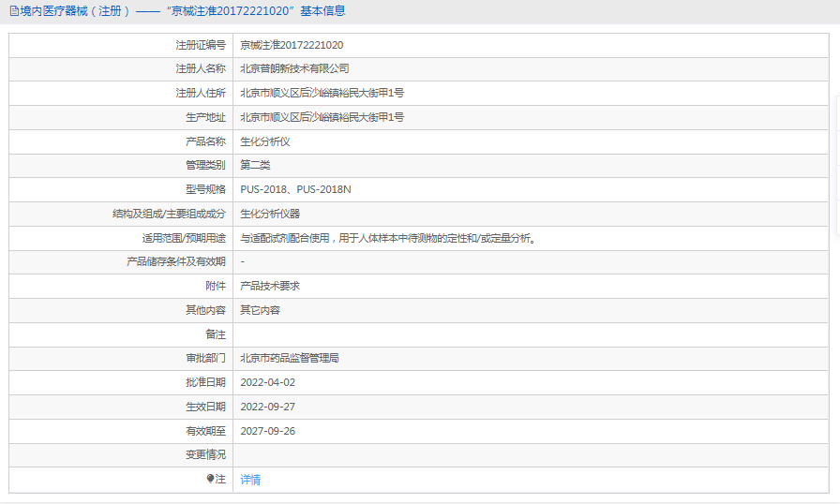Click the 产品储存条件及有效期 label

coord(176,261)
